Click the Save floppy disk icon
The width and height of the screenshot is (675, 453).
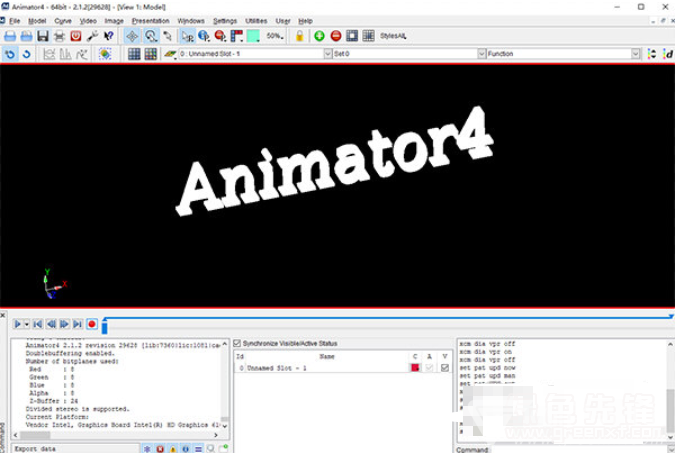coord(43,36)
